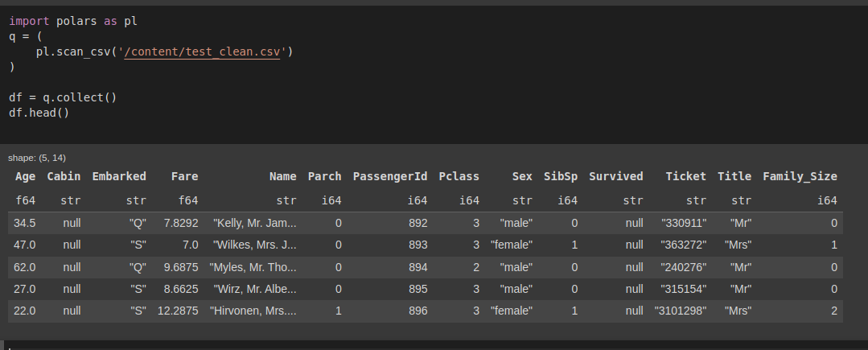Open the /content/test_clean.csv path link
868x350 pixels.
point(207,52)
